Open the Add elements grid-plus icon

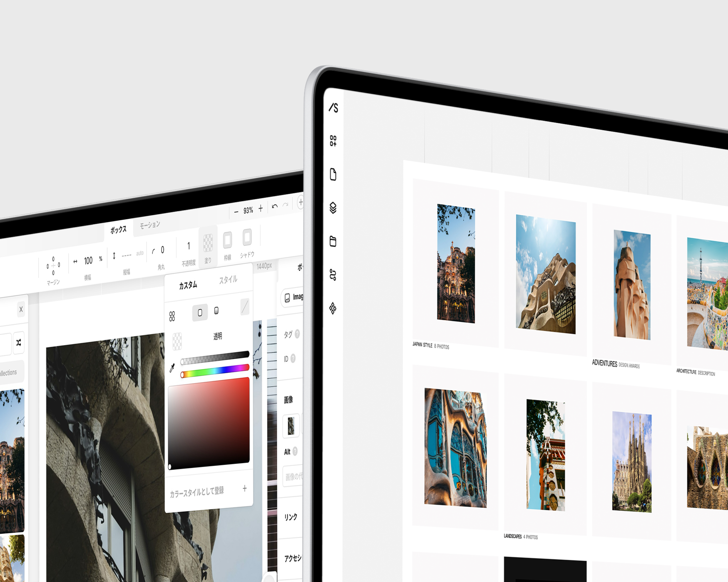point(333,141)
